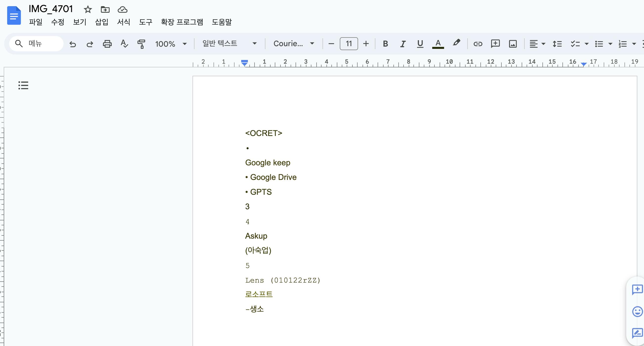Open the document outline icon
Image resolution: width=644 pixels, height=346 pixels.
click(x=23, y=85)
